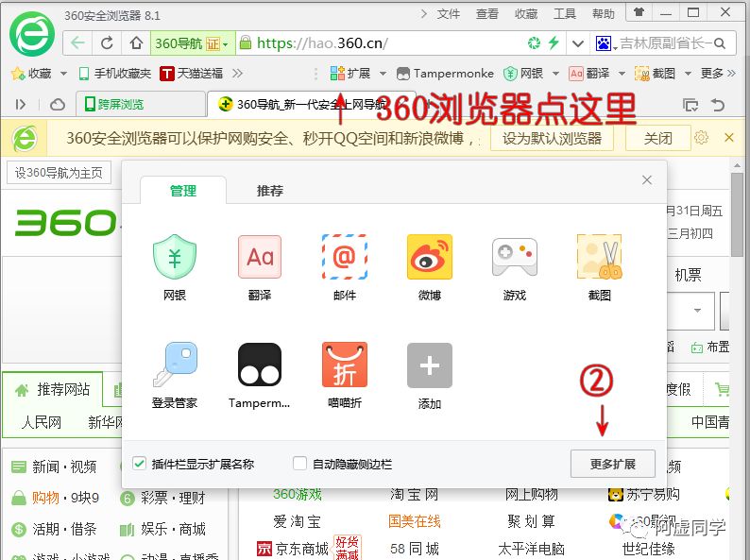The image size is (750, 560).
Task: Click the address bar URL field
Action: [x=383, y=43]
